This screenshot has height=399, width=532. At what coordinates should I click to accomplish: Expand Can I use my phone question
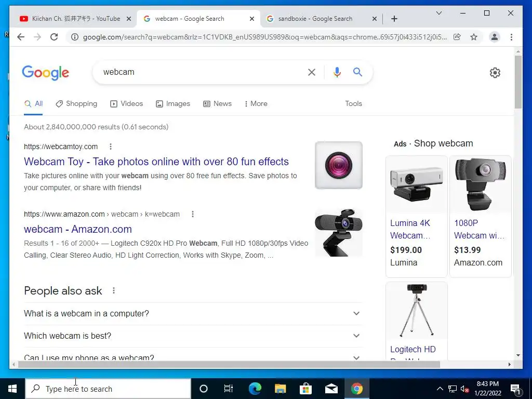coord(193,355)
